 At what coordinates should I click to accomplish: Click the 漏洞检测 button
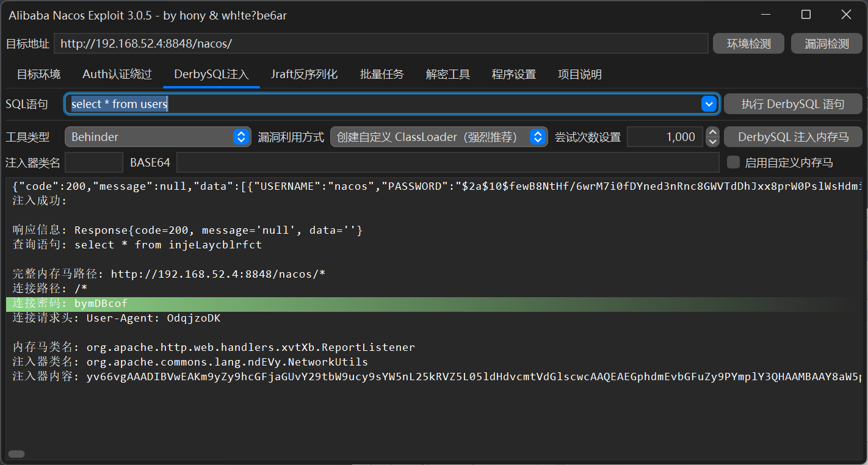[x=826, y=44]
